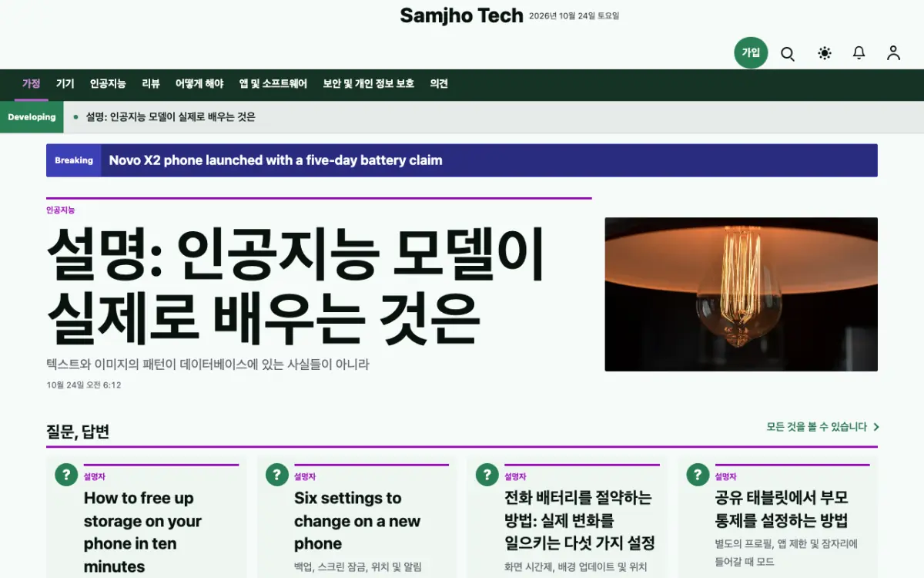Image resolution: width=924 pixels, height=578 pixels.
Task: Open the 어떻게 해야 navigation item
Action: click(199, 84)
